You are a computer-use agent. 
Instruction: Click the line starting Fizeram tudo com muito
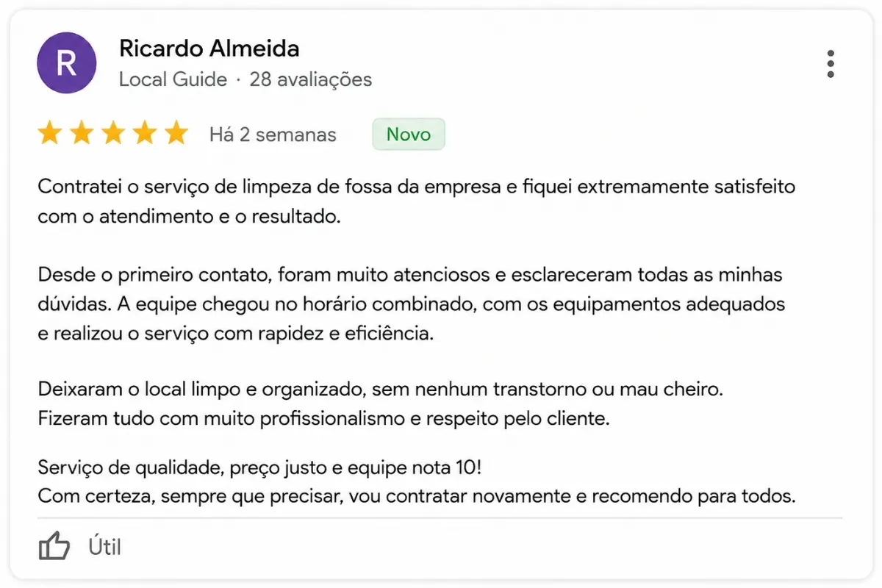[x=324, y=420]
